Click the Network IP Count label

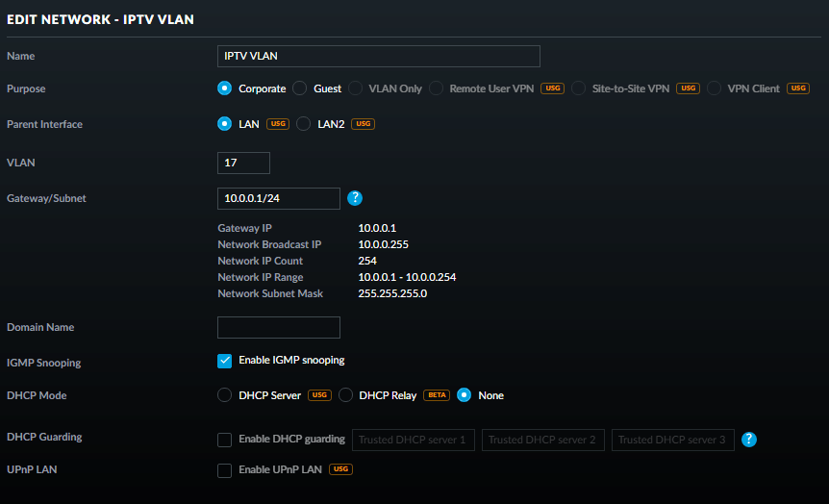pos(260,261)
